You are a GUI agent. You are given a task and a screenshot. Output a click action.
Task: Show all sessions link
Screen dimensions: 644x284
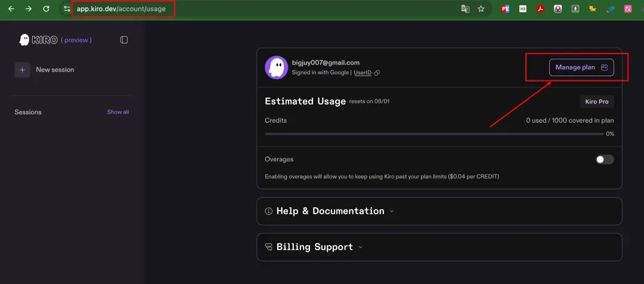118,112
